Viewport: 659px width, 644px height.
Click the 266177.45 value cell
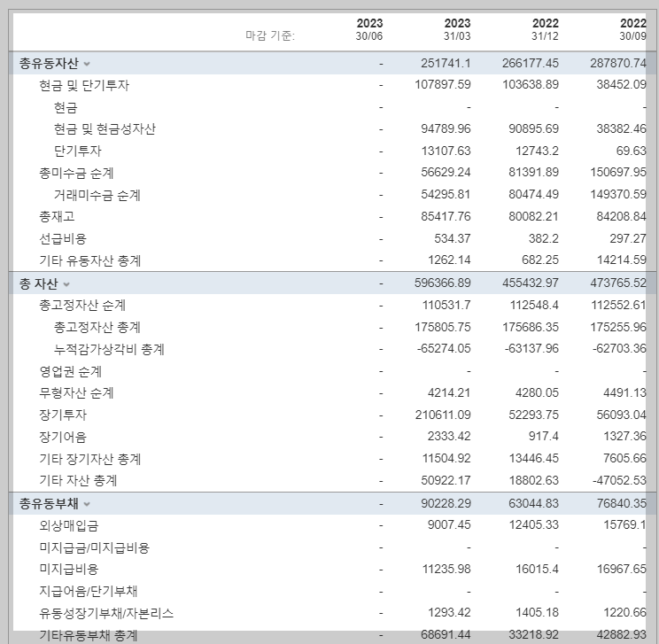pos(531,63)
